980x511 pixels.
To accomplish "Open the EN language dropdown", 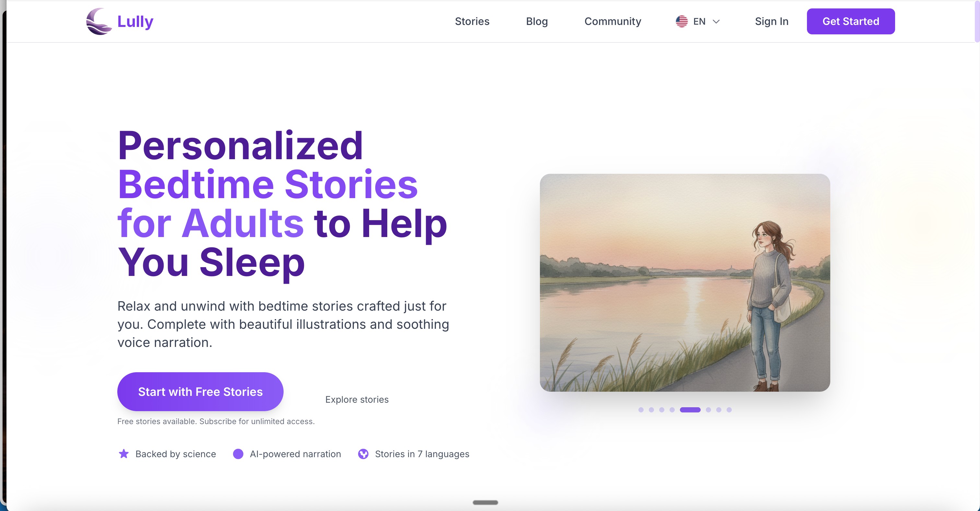I will tap(698, 21).
